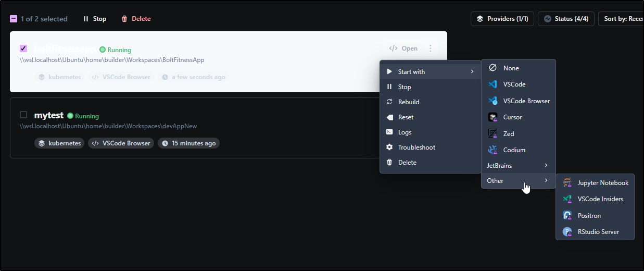Select the VSCode icon in the Start with list

pos(493,84)
